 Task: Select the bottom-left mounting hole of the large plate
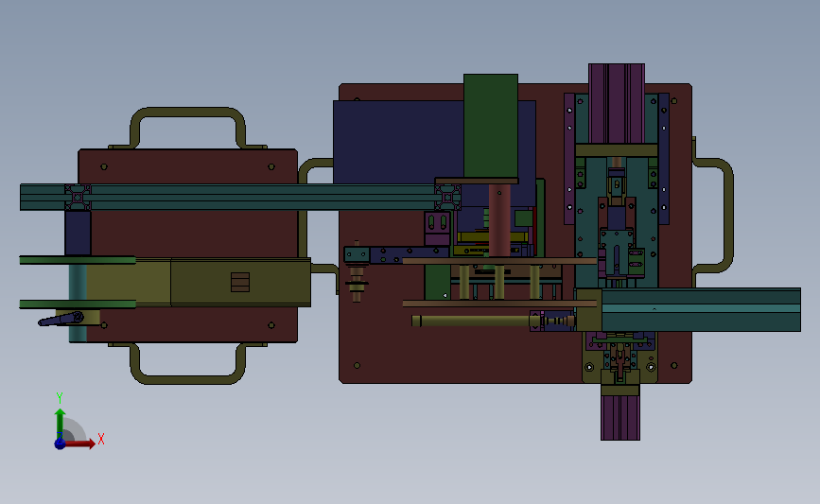(x=357, y=365)
